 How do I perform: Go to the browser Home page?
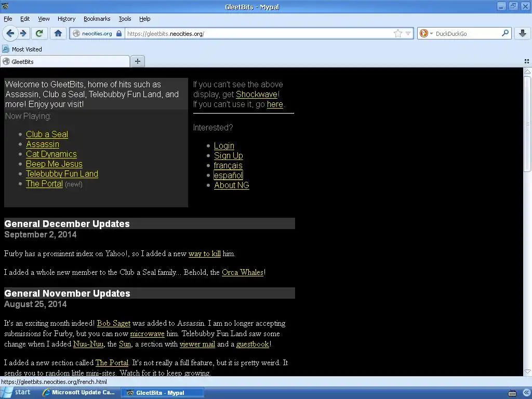pyautogui.click(x=58, y=33)
